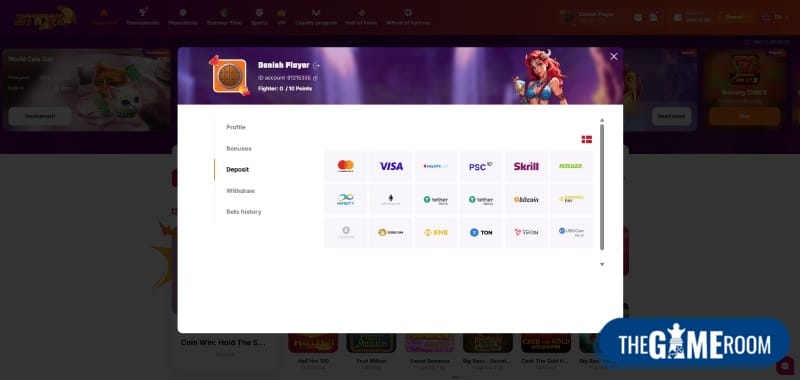Open the Profile section
800x380 pixels.
pyautogui.click(x=236, y=127)
